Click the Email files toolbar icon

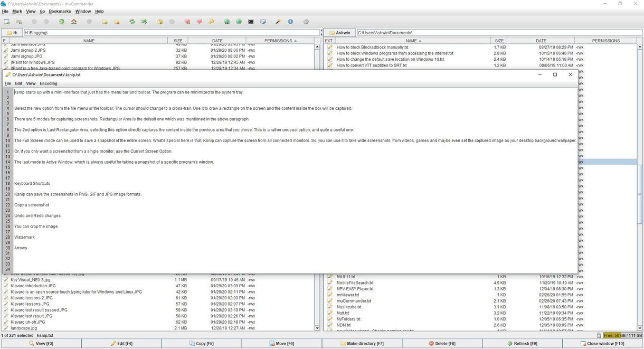tap(263, 22)
